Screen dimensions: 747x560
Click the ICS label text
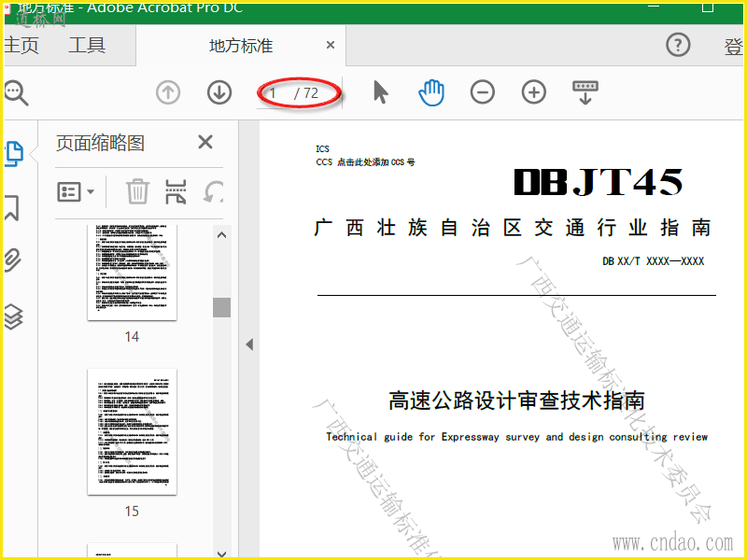(x=322, y=149)
